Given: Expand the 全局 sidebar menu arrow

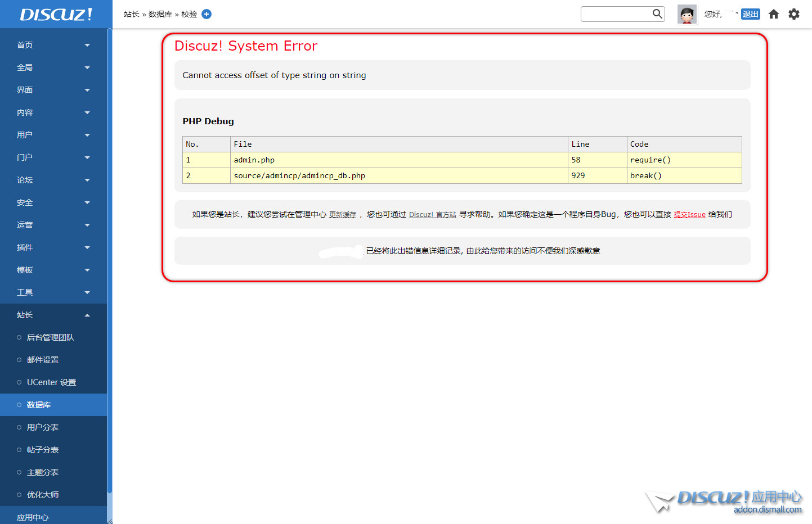Looking at the screenshot, I should pos(87,67).
